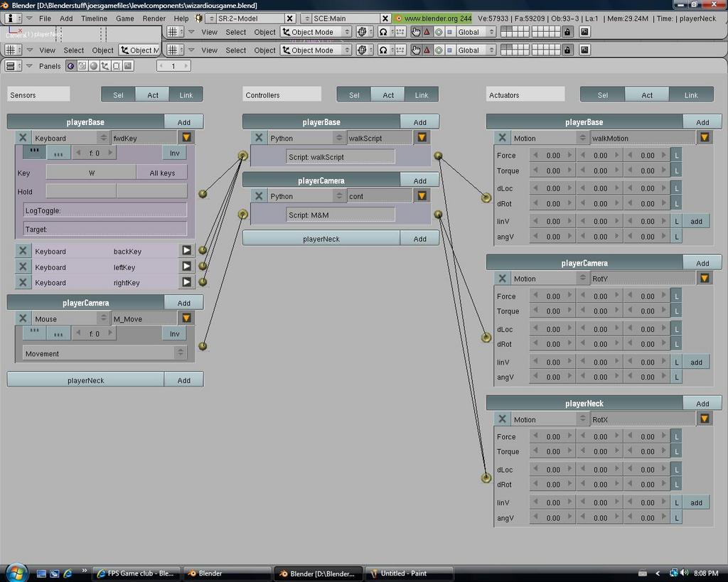The image size is (728, 582).
Task: Delete the RotY motion actuator
Action: pyautogui.click(x=502, y=279)
